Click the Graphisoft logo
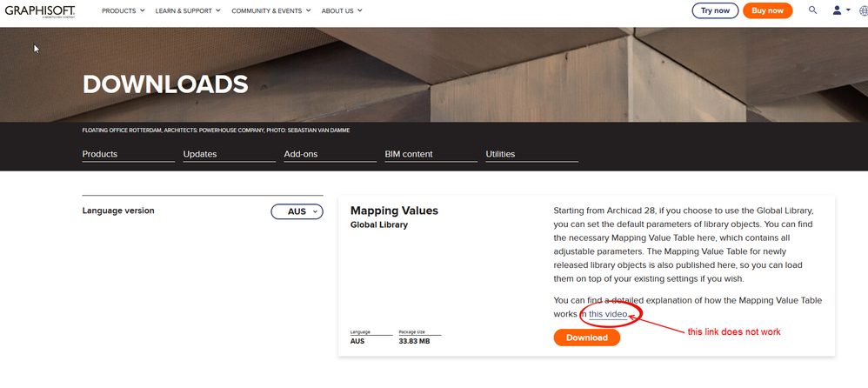This screenshot has height=388, width=868. click(x=40, y=11)
